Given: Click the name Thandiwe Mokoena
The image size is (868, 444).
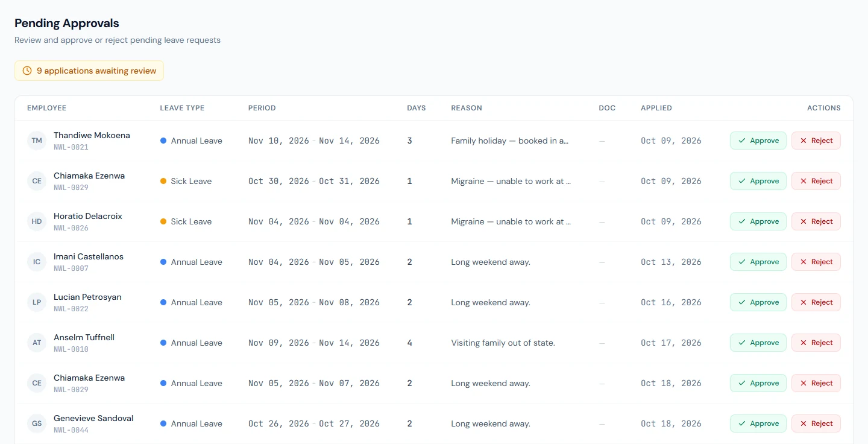Looking at the screenshot, I should click(92, 135).
